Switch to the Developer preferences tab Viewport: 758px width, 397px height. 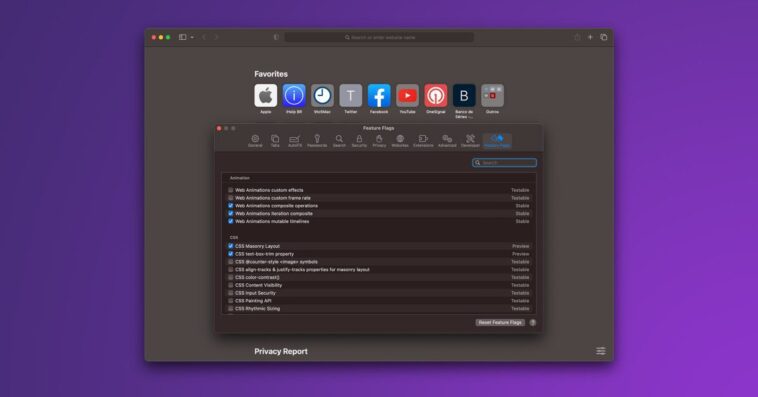pyautogui.click(x=470, y=141)
